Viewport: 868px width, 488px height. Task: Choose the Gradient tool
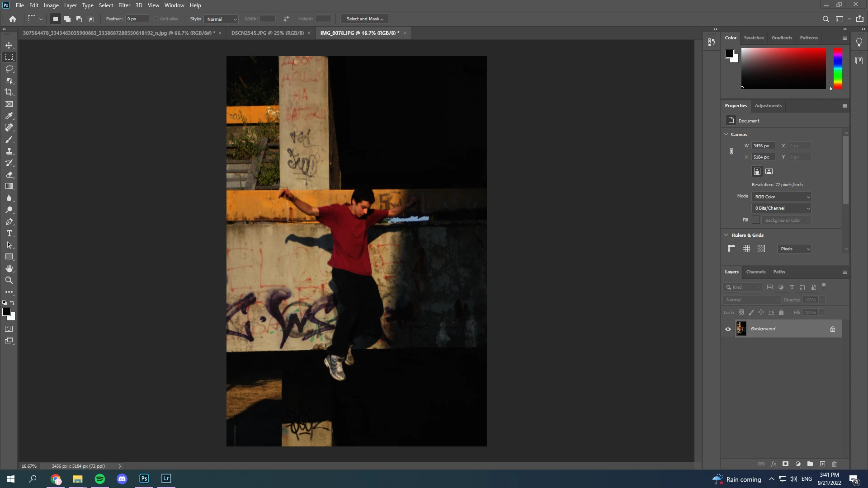[x=9, y=186]
